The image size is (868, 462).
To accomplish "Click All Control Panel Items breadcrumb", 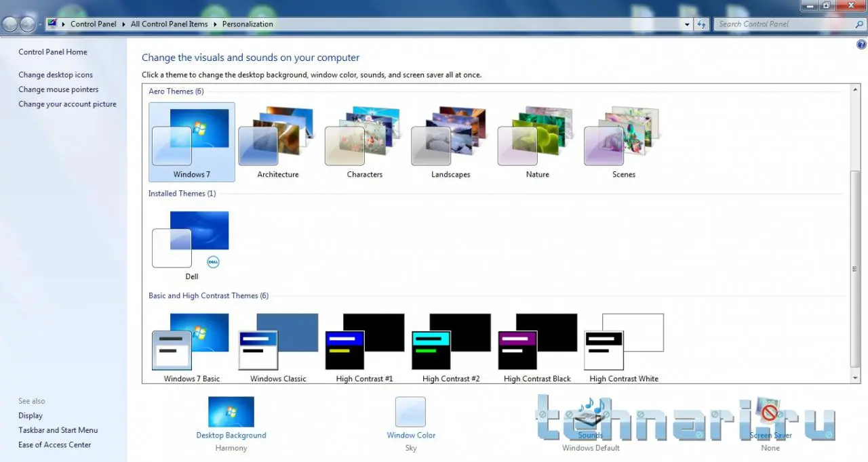I will [x=170, y=24].
